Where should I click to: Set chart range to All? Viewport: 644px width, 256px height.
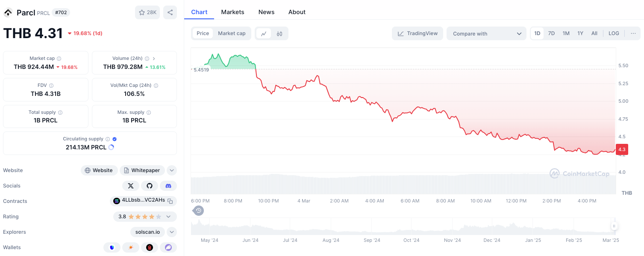(594, 33)
